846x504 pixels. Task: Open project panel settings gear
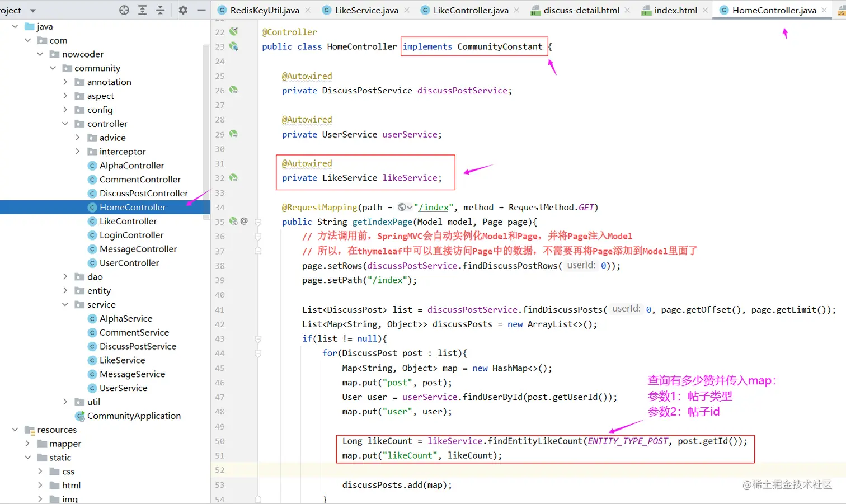point(183,10)
